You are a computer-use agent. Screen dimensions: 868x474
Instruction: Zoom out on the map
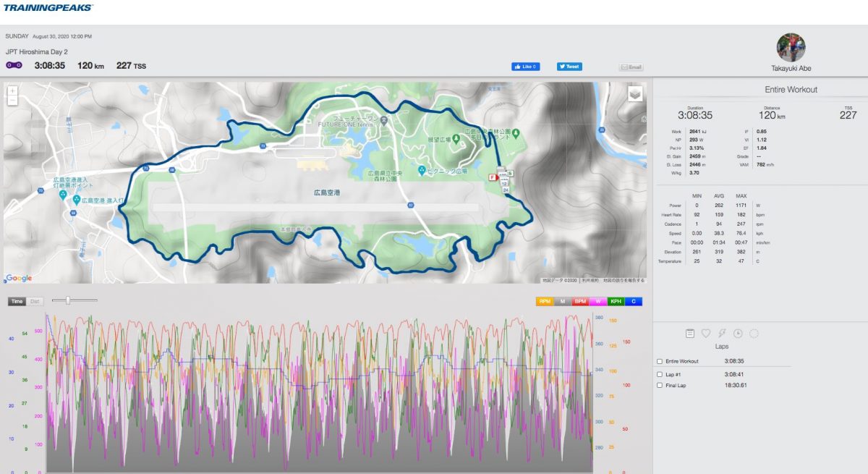(x=13, y=101)
